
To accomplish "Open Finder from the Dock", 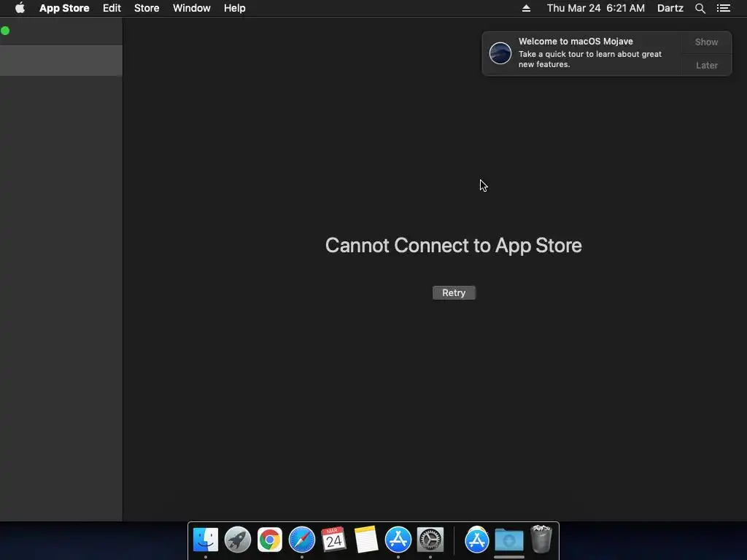I will pos(206,540).
